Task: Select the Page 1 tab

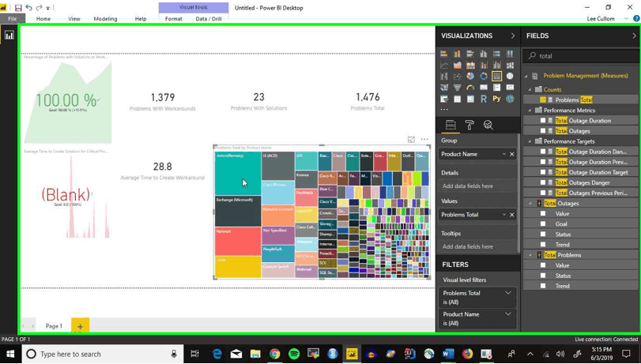Action: (54, 326)
